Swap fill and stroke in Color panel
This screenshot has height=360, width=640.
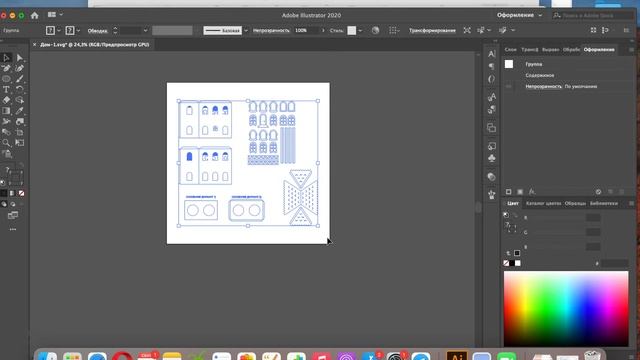[x=515, y=215]
